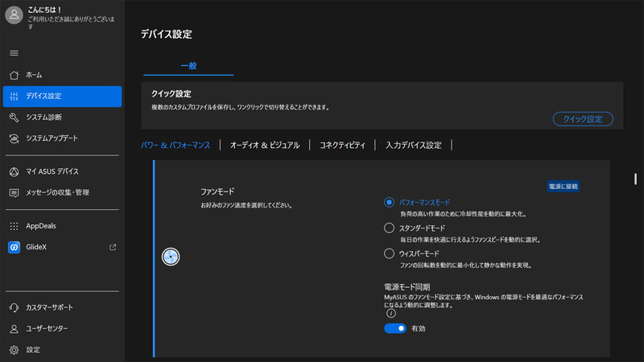This screenshot has width=644, height=362.
Task: Select スタンダードモード radio button
Action: [389, 228]
